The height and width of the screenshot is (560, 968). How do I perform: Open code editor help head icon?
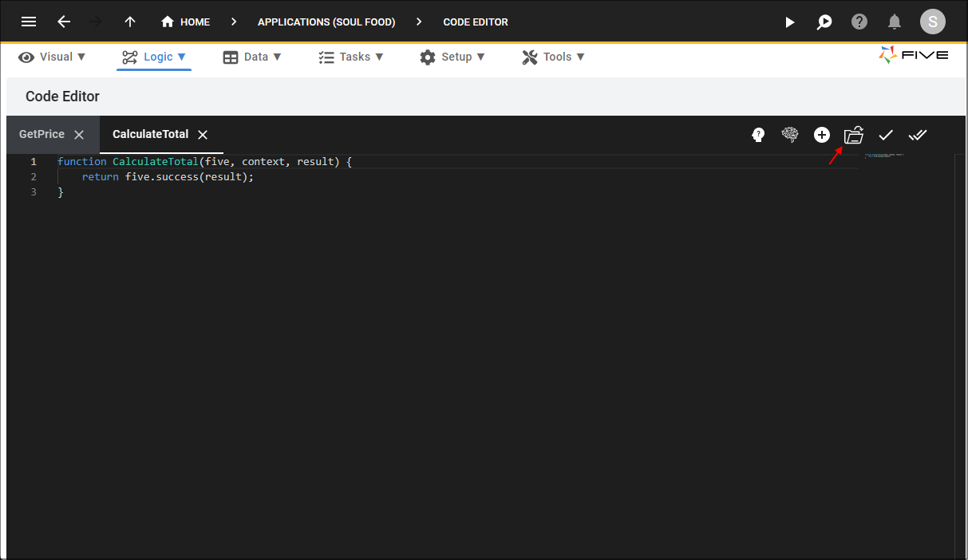758,135
